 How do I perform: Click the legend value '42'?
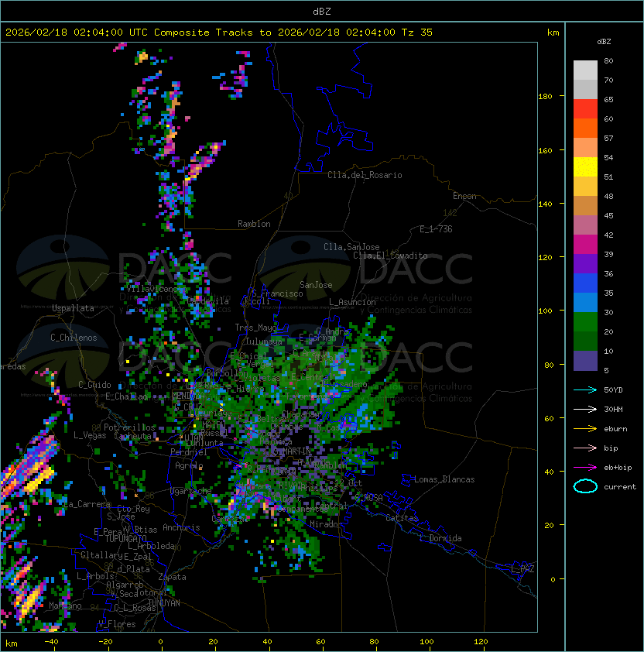coord(608,235)
